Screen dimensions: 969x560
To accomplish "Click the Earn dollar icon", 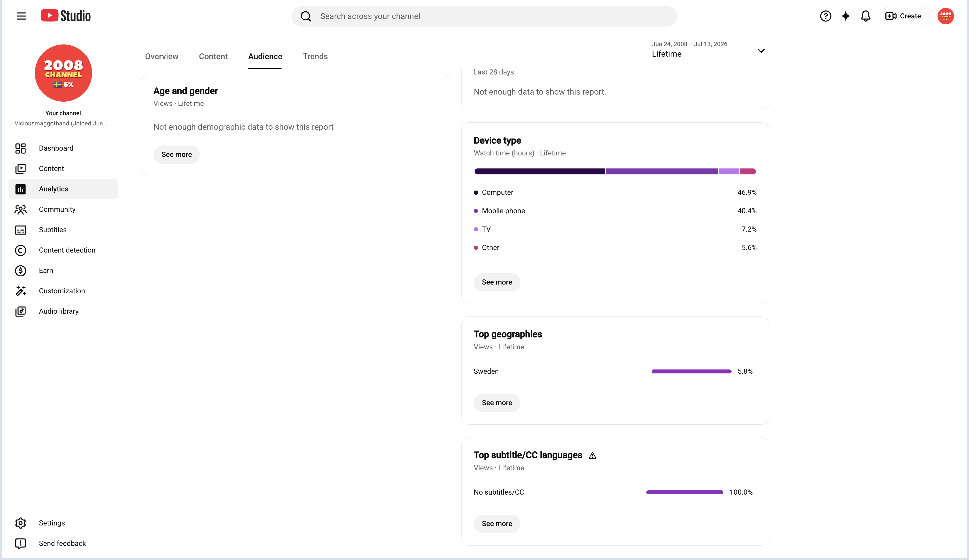I will pyautogui.click(x=20, y=271).
